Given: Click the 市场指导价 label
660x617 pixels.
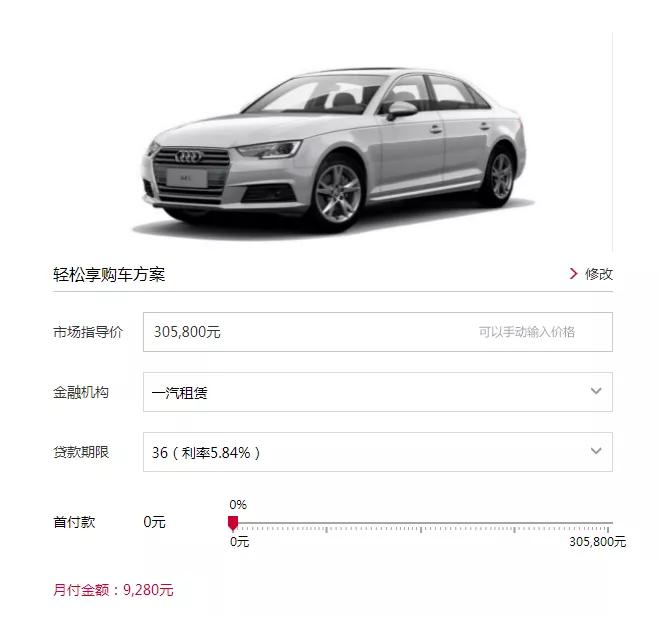Looking at the screenshot, I should point(88,332).
